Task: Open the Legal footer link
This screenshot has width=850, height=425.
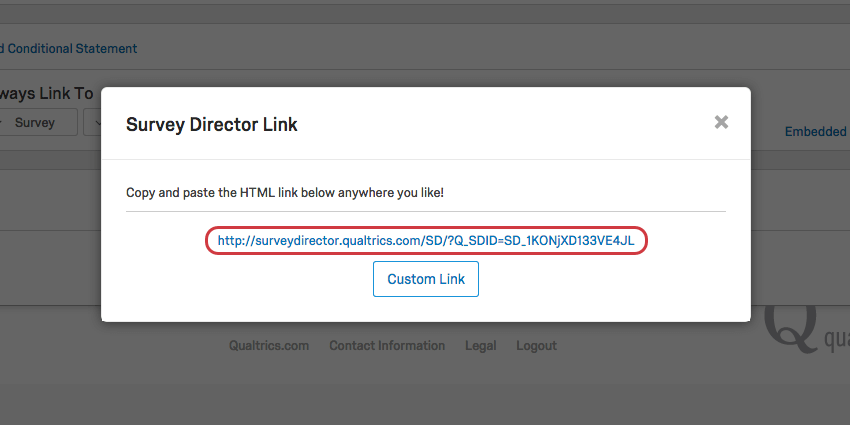Action: [x=480, y=345]
